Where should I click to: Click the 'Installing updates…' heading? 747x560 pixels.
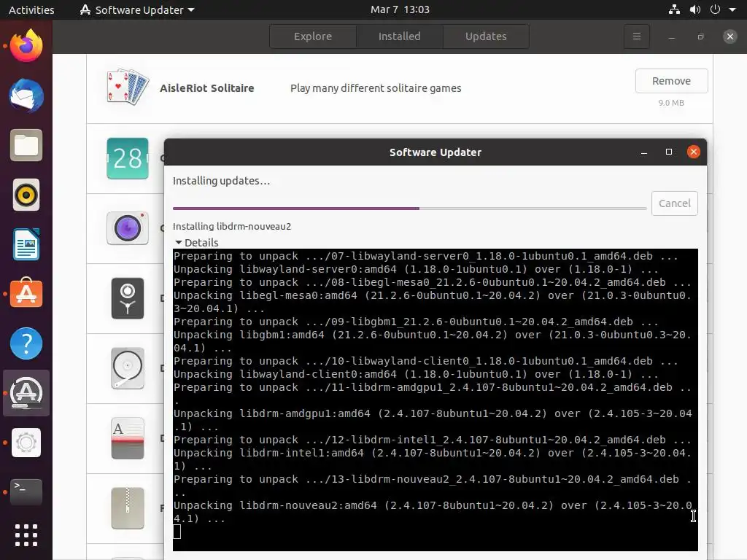[221, 181]
